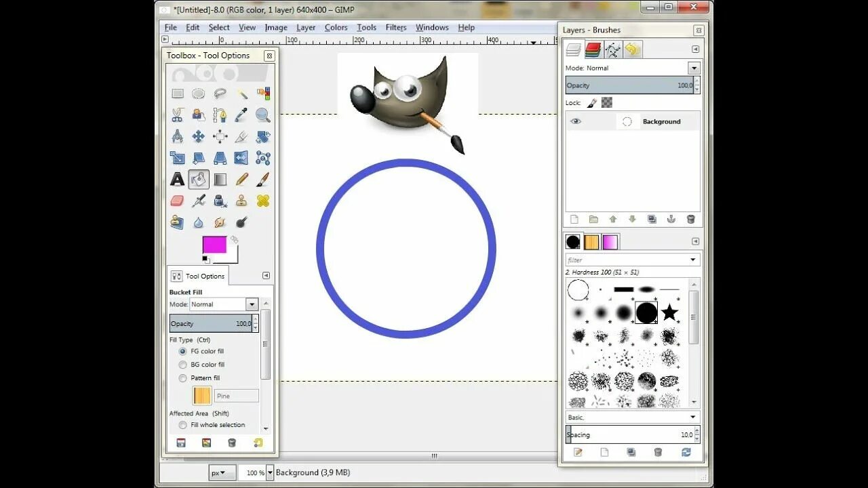The image size is (868, 488).
Task: Select the Eraser tool
Action: [177, 201]
